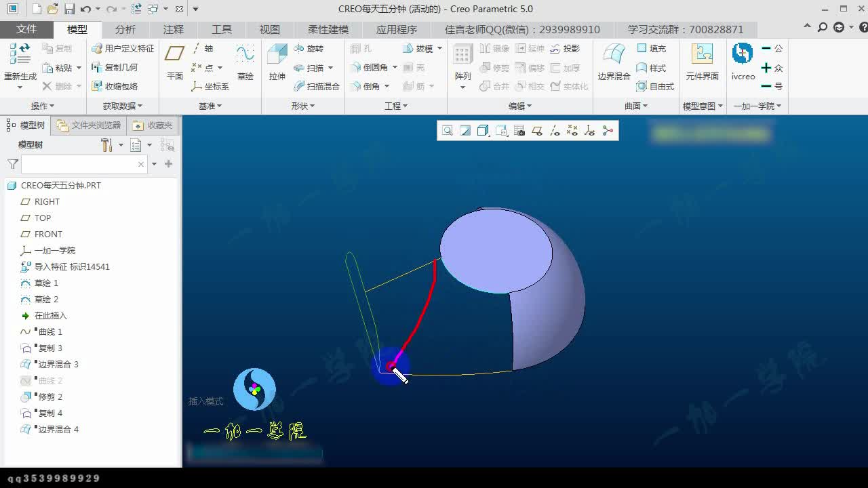Screen dimensions: 868x488
Task: Open the Style (样式) surface tool
Action: click(651, 68)
